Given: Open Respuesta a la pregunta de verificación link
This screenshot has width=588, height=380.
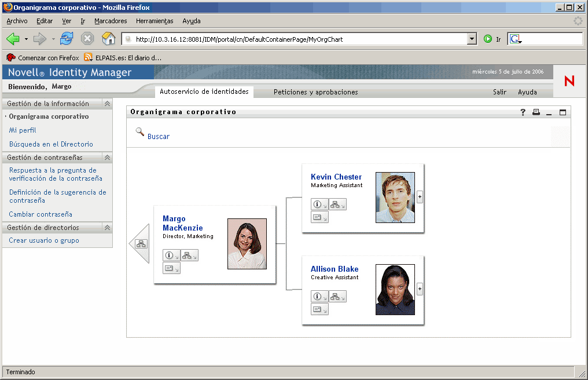Looking at the screenshot, I should [x=56, y=174].
